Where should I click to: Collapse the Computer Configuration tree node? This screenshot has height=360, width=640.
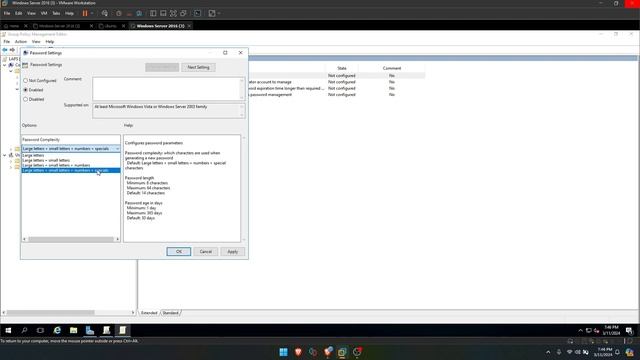tap(4, 65)
